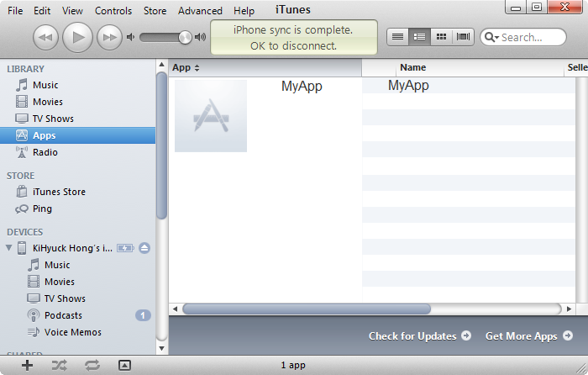Click the volume slider knob
Image resolution: width=588 pixels, height=375 pixels.
coord(185,37)
